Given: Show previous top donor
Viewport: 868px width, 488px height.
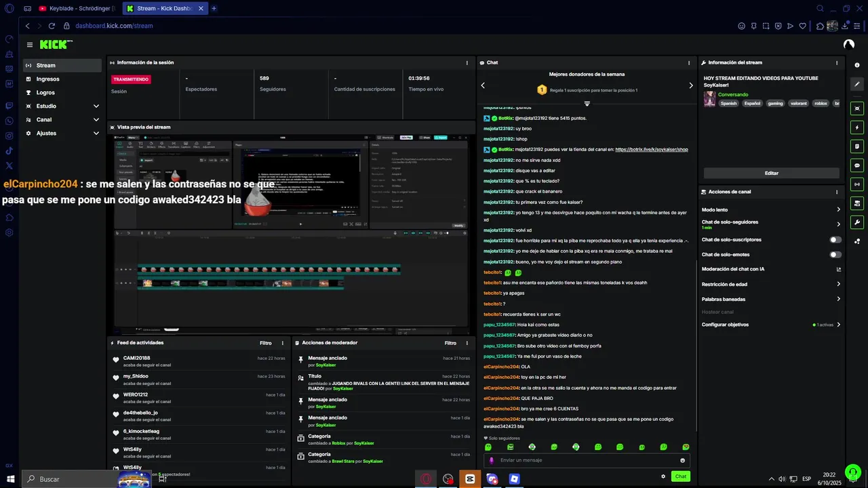Looking at the screenshot, I should (x=483, y=85).
